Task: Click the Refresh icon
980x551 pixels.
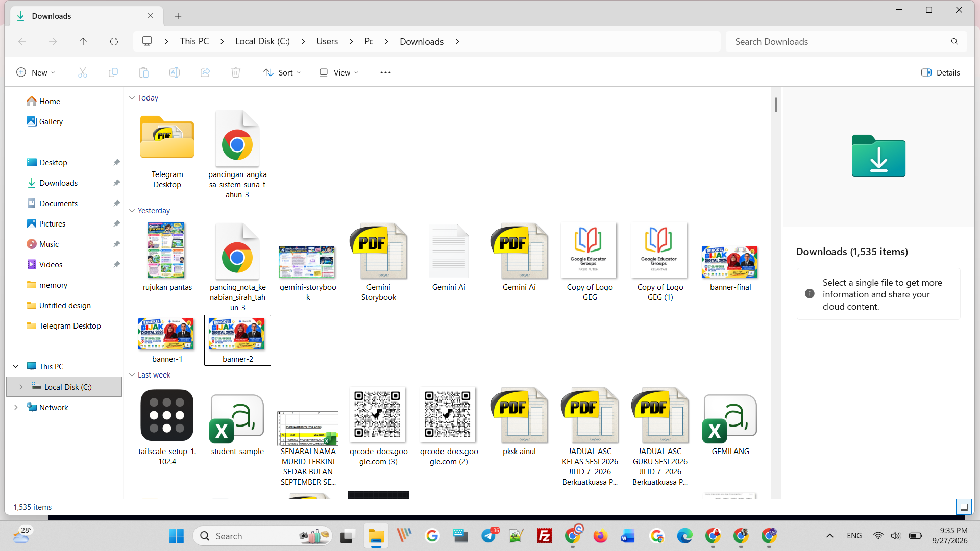Action: (114, 41)
